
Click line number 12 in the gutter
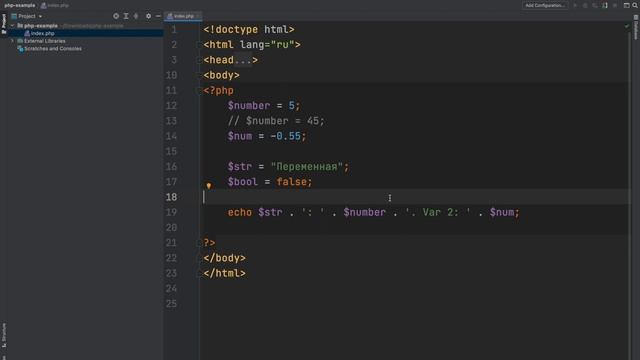pos(171,106)
